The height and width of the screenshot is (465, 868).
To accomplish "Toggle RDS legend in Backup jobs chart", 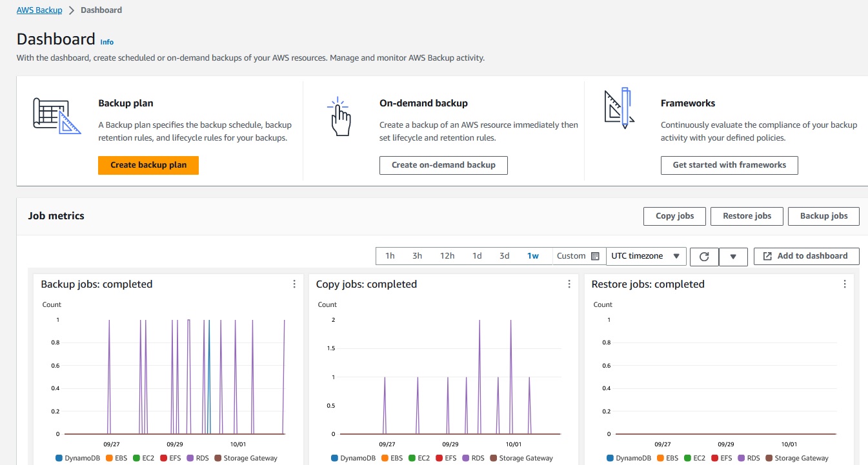I will pyautogui.click(x=197, y=459).
